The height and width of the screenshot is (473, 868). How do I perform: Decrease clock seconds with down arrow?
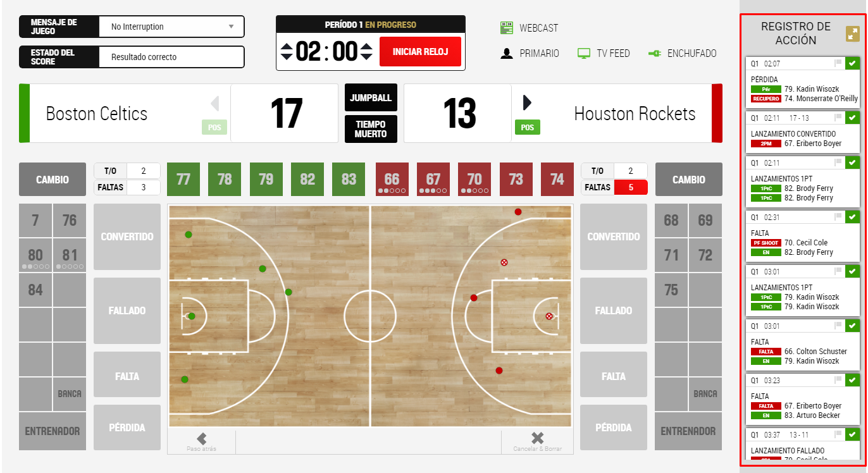pyautogui.click(x=366, y=57)
